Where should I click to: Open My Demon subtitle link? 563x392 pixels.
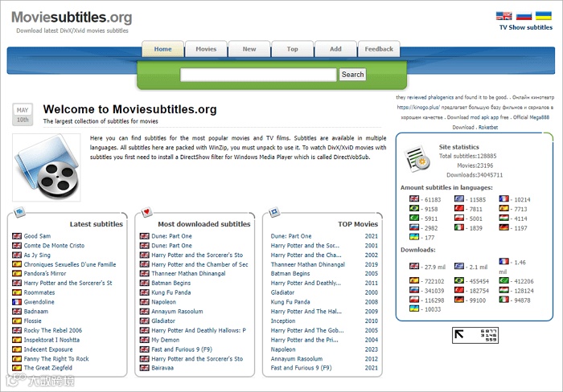165,340
